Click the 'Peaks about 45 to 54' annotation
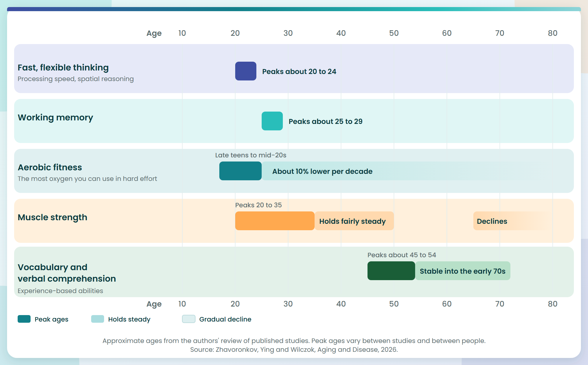The image size is (588, 365). [402, 255]
